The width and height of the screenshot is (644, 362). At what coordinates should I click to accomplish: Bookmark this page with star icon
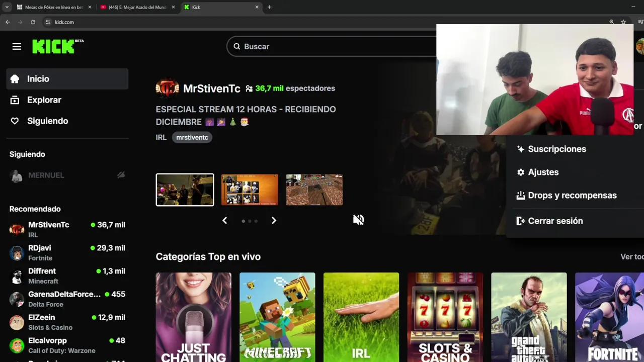coord(623,22)
